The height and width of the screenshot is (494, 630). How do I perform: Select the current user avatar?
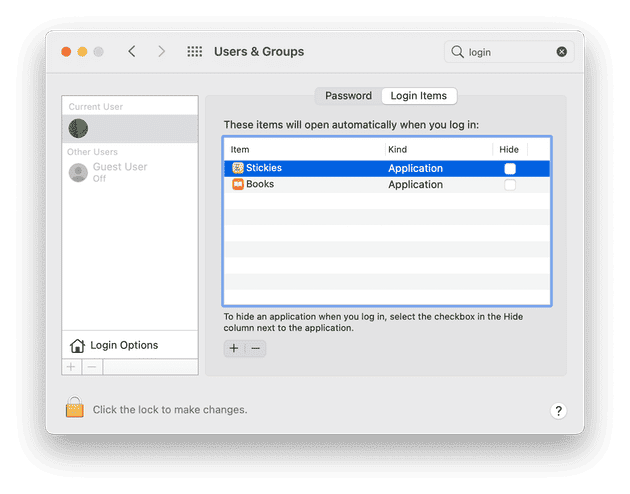(78, 129)
